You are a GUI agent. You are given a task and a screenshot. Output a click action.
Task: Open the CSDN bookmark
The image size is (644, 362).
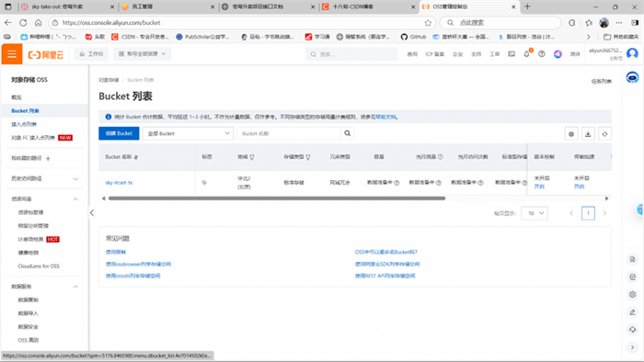pyautogui.click(x=140, y=37)
